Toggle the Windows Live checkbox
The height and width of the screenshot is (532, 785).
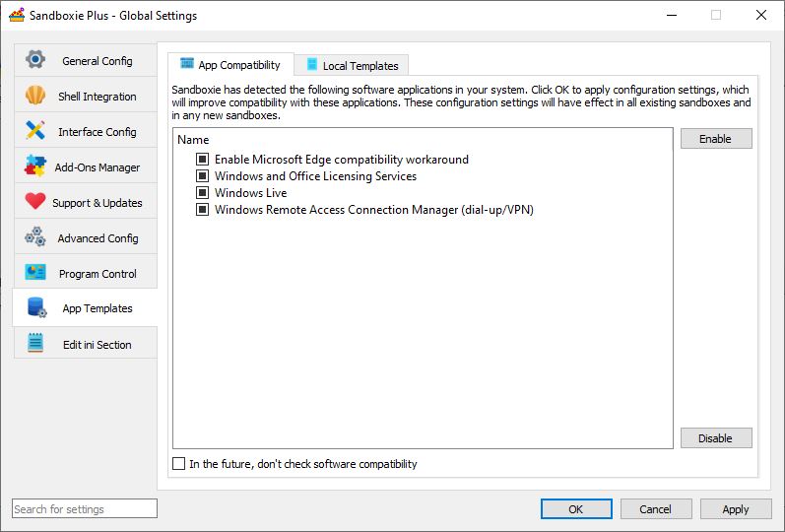(202, 193)
